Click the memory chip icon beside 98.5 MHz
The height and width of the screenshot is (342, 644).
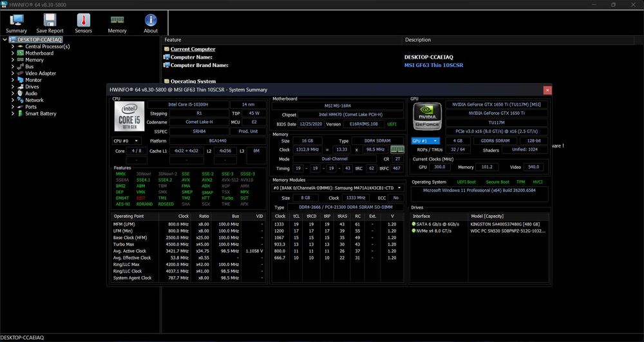coord(397,149)
